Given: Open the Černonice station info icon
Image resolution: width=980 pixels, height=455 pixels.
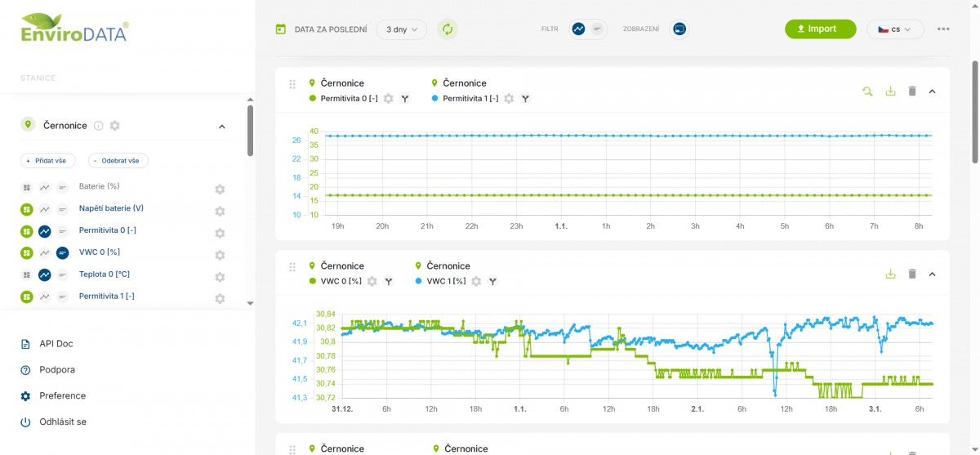Looking at the screenshot, I should 98,126.
